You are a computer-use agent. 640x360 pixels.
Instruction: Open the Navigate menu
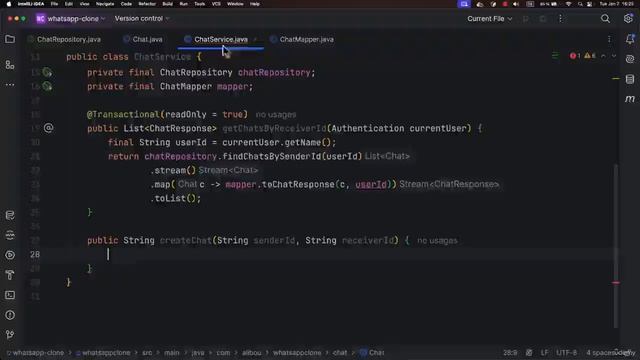click(105, 4)
